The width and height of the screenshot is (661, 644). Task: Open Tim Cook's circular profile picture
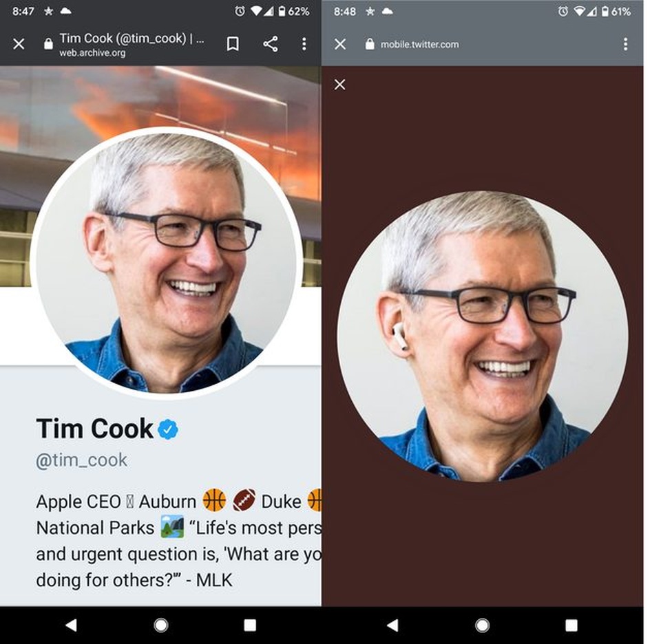[x=166, y=263]
